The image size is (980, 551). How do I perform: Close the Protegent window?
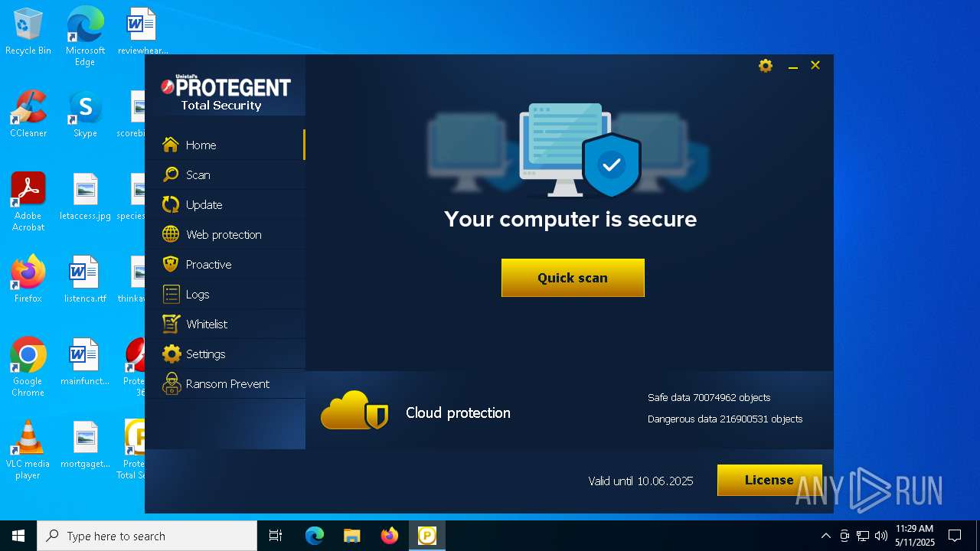[815, 66]
